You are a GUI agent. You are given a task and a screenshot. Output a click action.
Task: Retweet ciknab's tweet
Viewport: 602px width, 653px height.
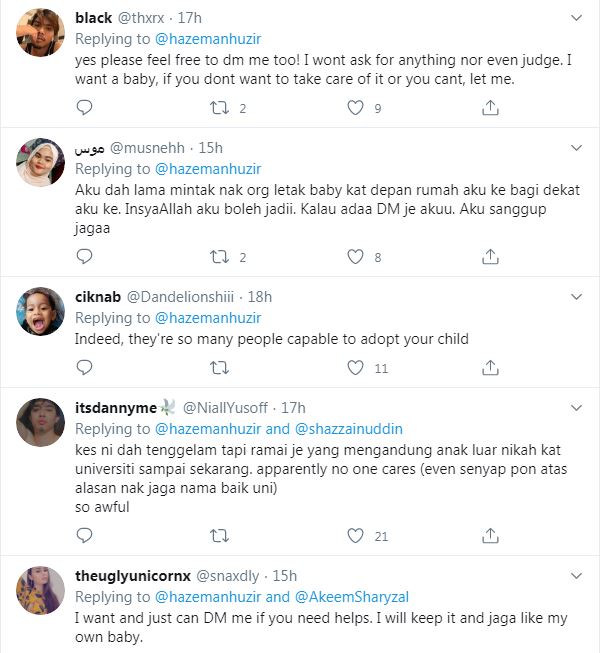point(218,368)
